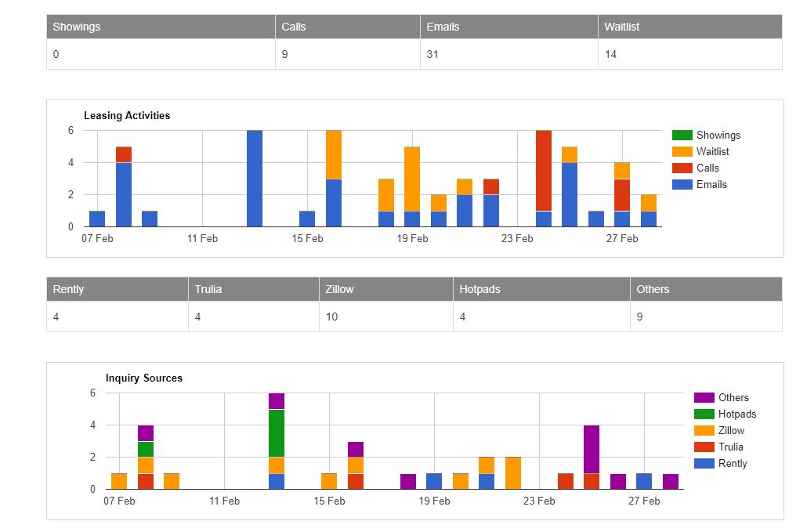Image resolution: width=807 pixels, height=532 pixels.
Task: Click the green Hotpads legend swatch
Action: coord(704,414)
